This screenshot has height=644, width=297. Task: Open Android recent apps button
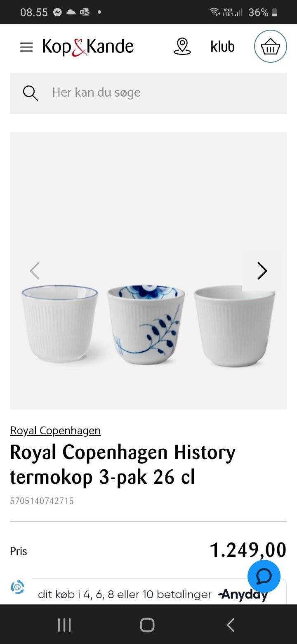tap(64, 625)
